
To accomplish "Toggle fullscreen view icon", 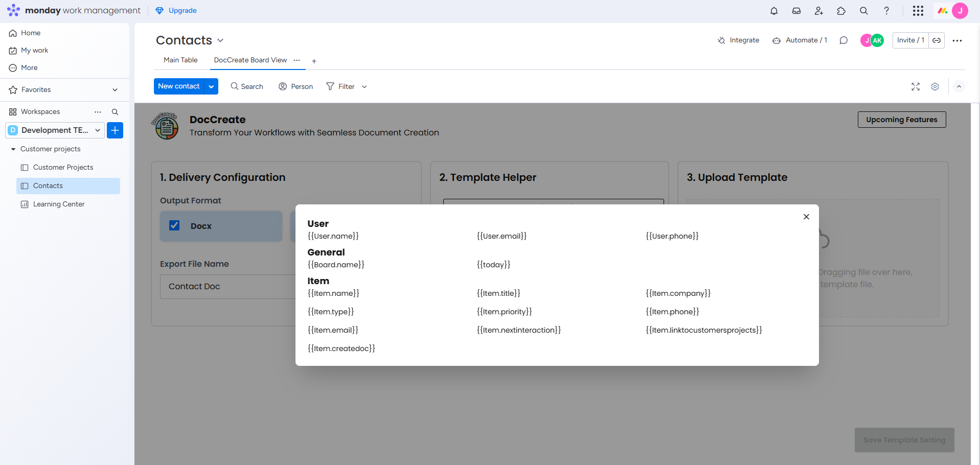I will [x=916, y=87].
